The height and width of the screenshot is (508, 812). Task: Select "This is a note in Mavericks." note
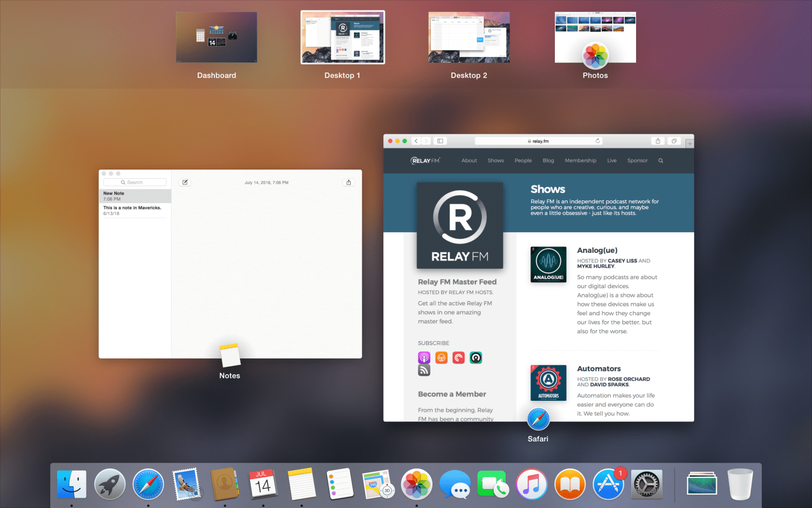click(x=135, y=210)
